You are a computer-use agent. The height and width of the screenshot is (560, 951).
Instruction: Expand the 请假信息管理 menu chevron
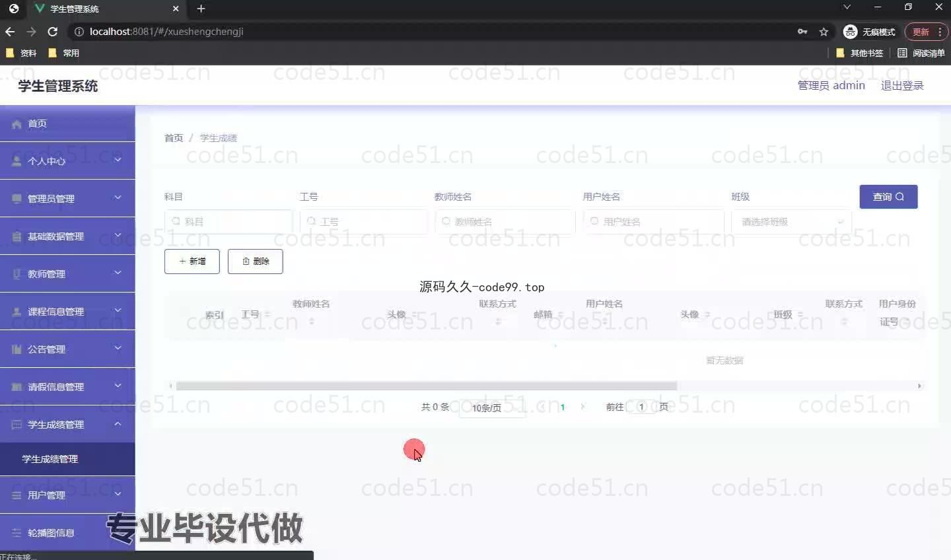(118, 386)
